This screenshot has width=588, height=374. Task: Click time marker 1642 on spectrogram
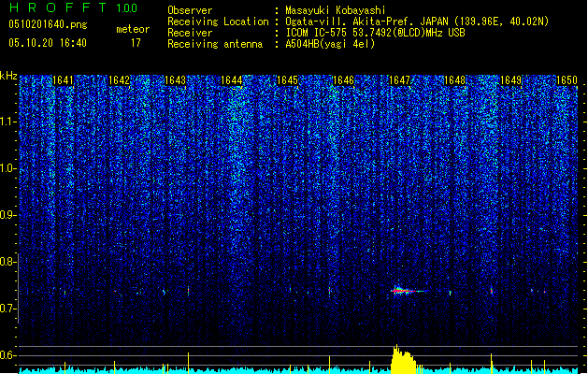point(119,80)
